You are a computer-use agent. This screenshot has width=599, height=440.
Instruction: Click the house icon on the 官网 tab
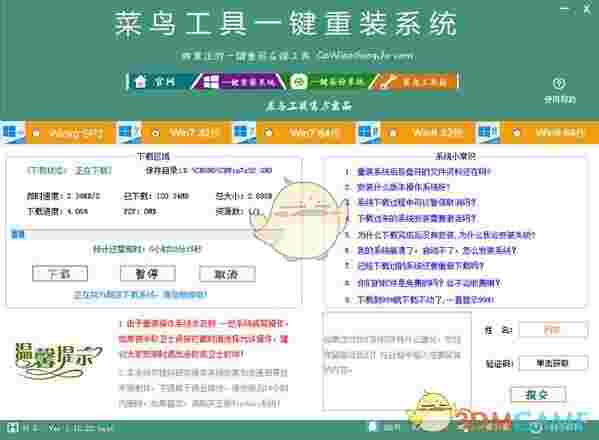pos(141,81)
